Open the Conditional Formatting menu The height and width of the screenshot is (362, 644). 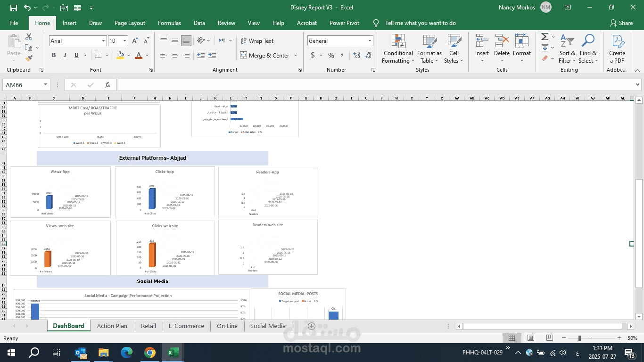click(x=398, y=49)
